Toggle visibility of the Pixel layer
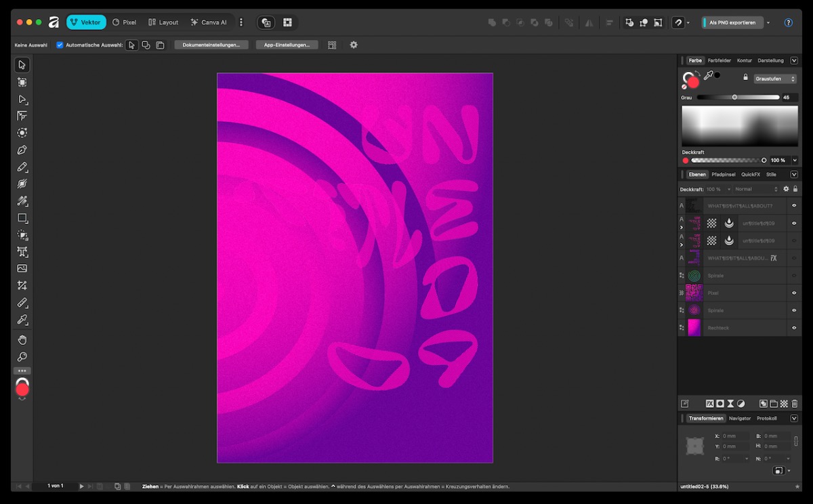 [x=794, y=293]
